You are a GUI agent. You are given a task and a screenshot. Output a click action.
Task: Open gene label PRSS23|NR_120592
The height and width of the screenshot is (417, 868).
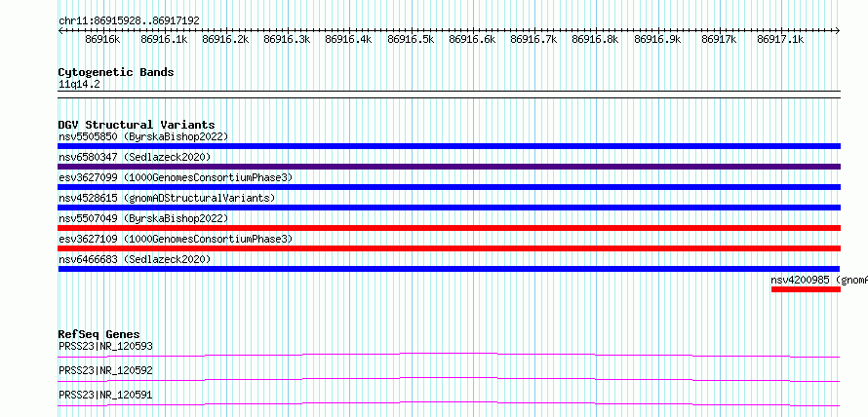click(x=105, y=370)
